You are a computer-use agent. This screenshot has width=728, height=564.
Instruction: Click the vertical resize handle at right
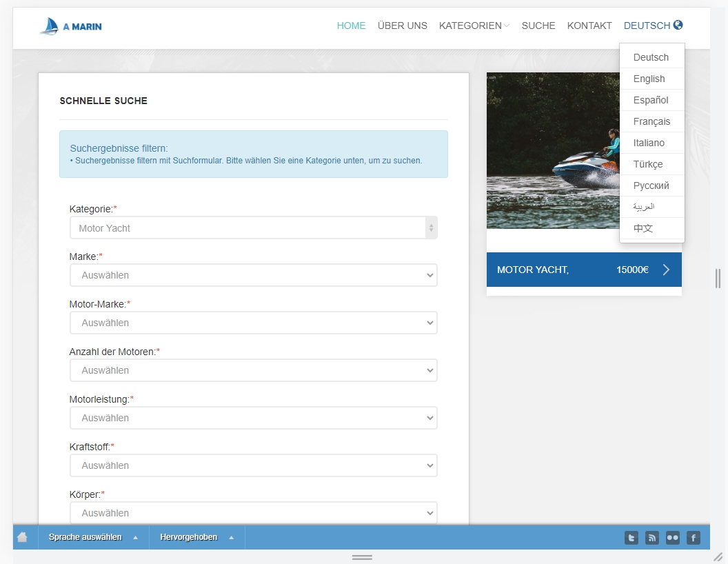(x=718, y=279)
